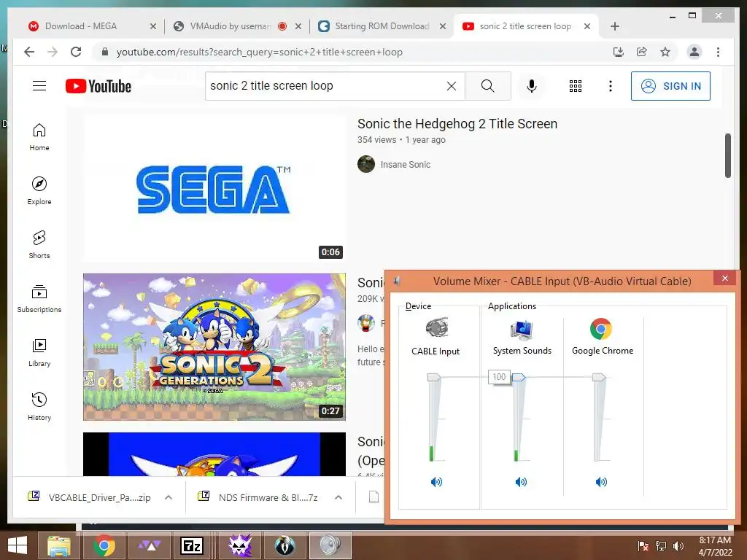
Task: Click Google Chrome volume slider handle
Action: [x=599, y=377]
